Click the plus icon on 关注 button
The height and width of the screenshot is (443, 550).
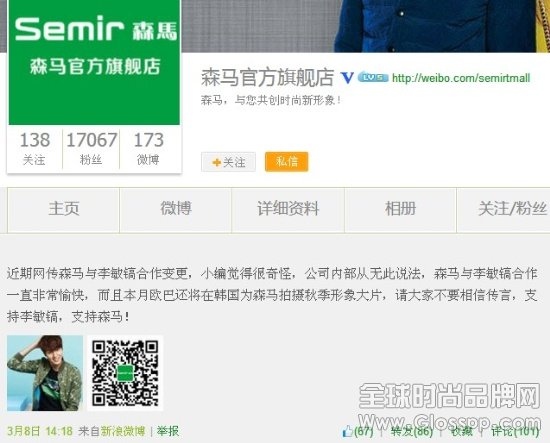[216, 162]
